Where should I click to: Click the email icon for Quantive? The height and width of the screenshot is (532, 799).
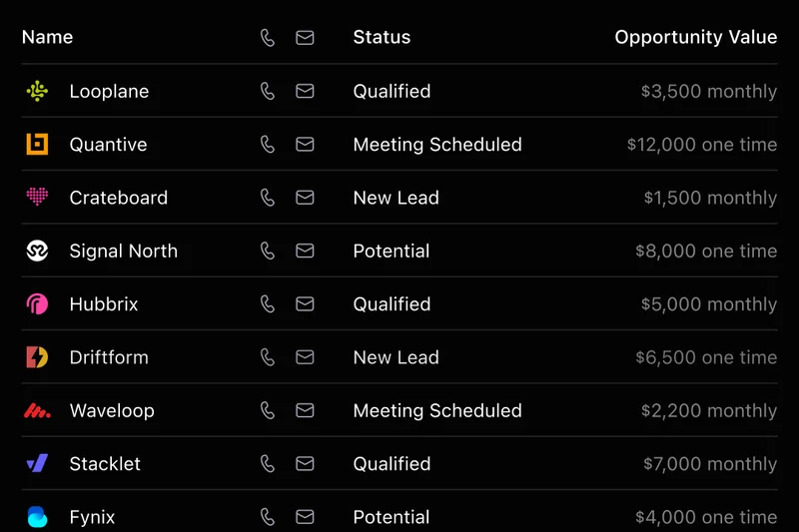click(x=305, y=145)
